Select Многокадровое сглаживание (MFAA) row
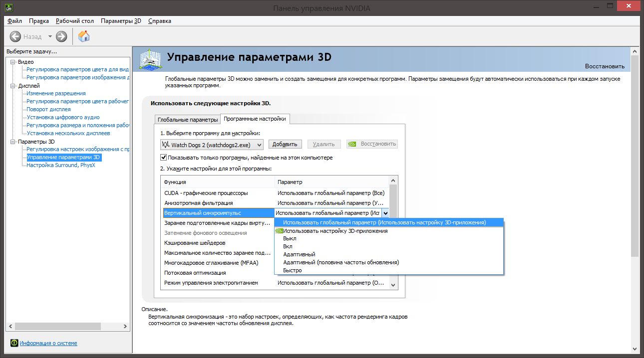 (218, 263)
